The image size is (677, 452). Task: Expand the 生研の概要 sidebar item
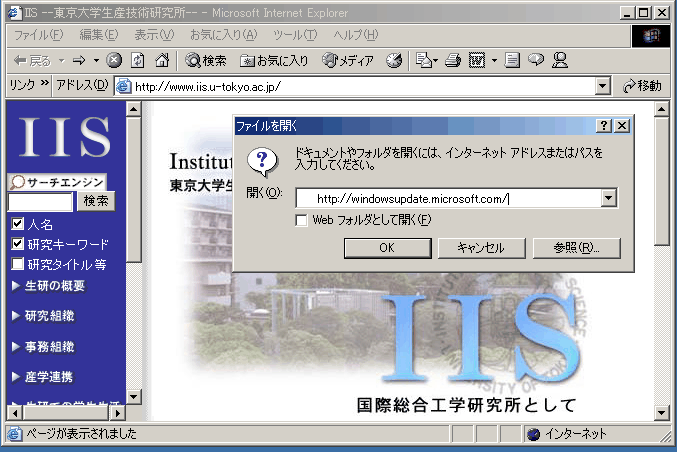tap(48, 286)
